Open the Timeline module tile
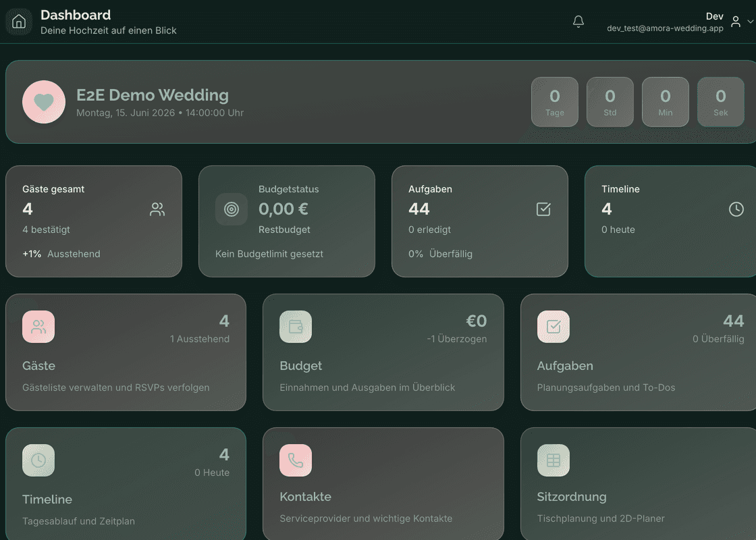The width and height of the screenshot is (756, 540). click(x=126, y=484)
